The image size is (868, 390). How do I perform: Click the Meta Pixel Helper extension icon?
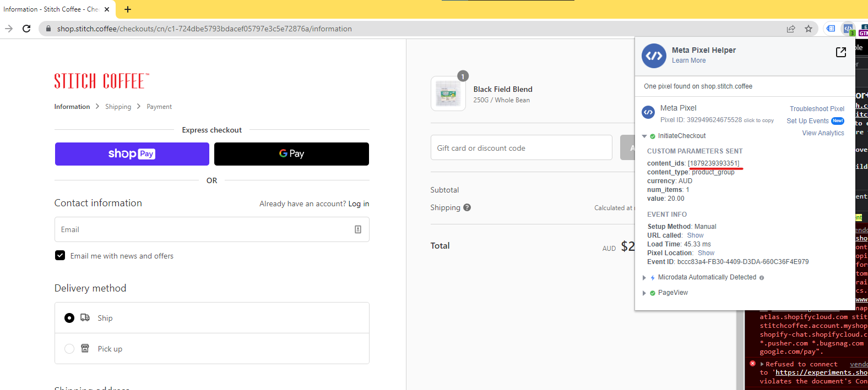click(848, 29)
